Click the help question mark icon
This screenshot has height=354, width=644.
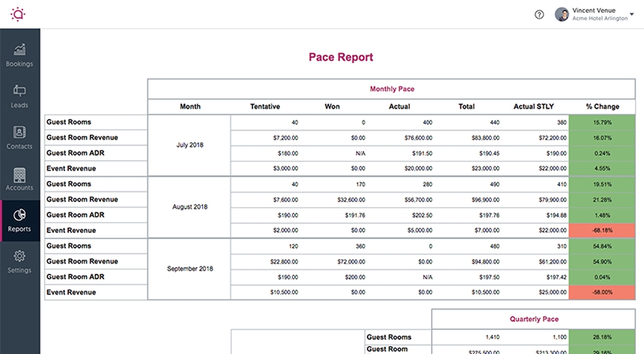click(x=540, y=14)
